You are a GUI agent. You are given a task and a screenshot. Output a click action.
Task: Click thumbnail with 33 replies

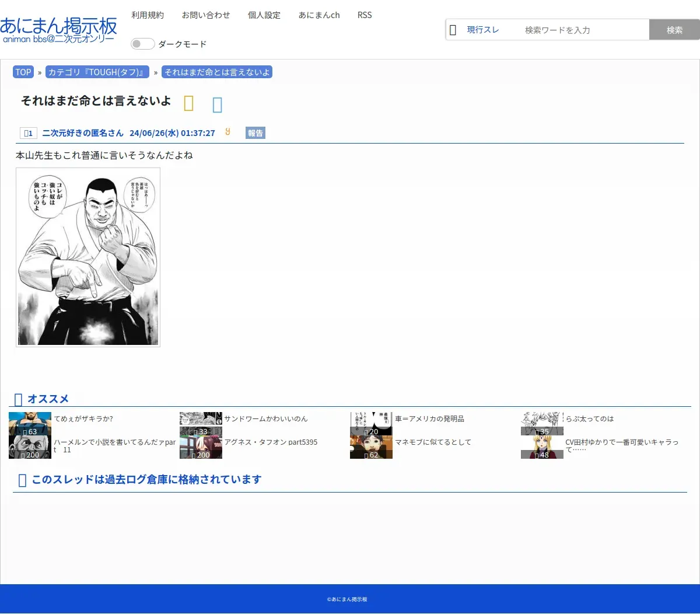[x=201, y=424]
